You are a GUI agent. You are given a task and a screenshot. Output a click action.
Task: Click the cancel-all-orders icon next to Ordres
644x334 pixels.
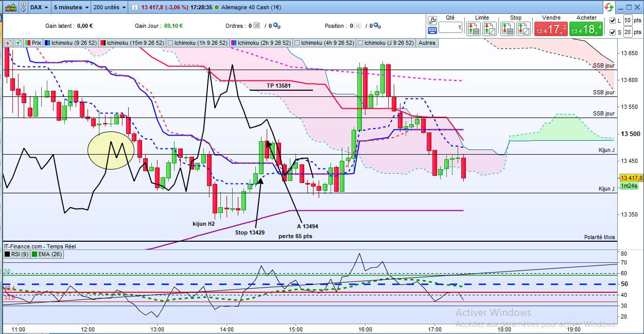[x=257, y=26]
